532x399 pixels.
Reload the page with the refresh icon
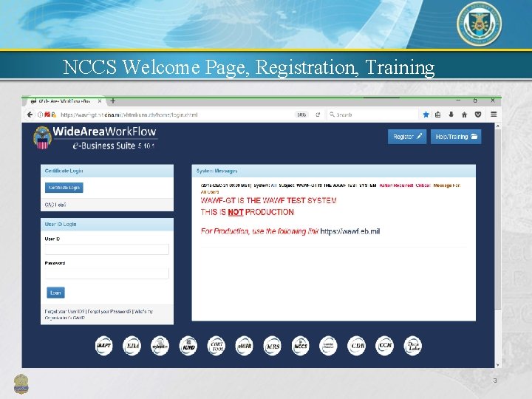click(x=318, y=115)
